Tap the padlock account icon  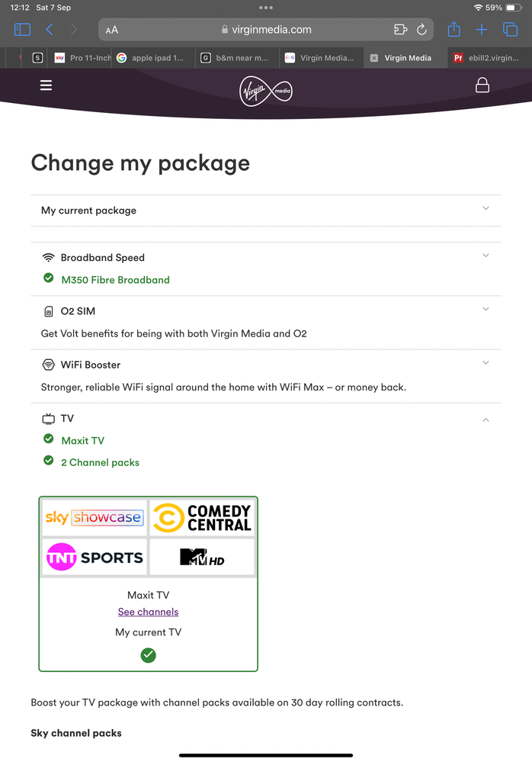pyautogui.click(x=482, y=85)
